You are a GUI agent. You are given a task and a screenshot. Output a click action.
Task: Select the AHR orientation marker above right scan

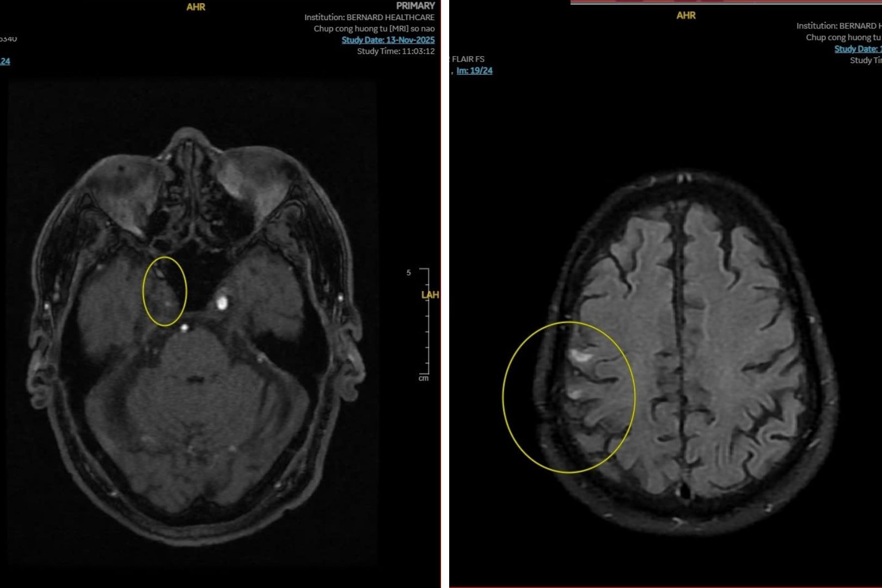tap(686, 15)
